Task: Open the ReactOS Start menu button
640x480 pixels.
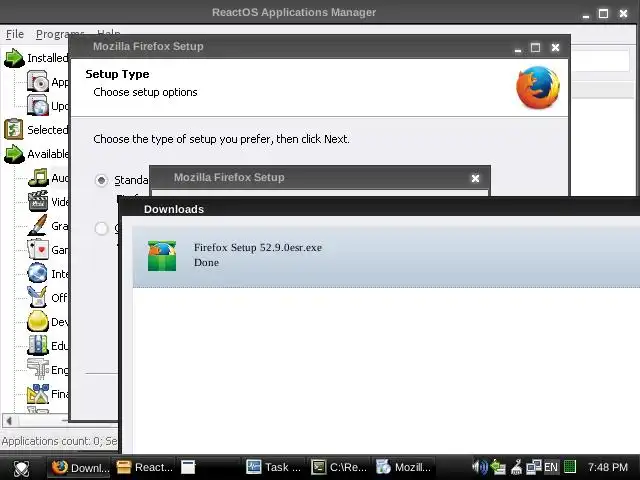Action: [x=21, y=468]
